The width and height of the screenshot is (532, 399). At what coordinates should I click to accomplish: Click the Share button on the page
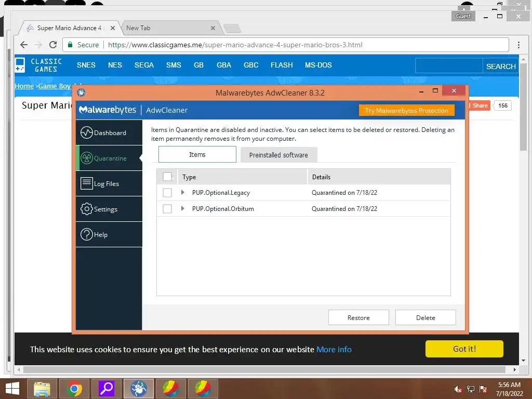480,105
